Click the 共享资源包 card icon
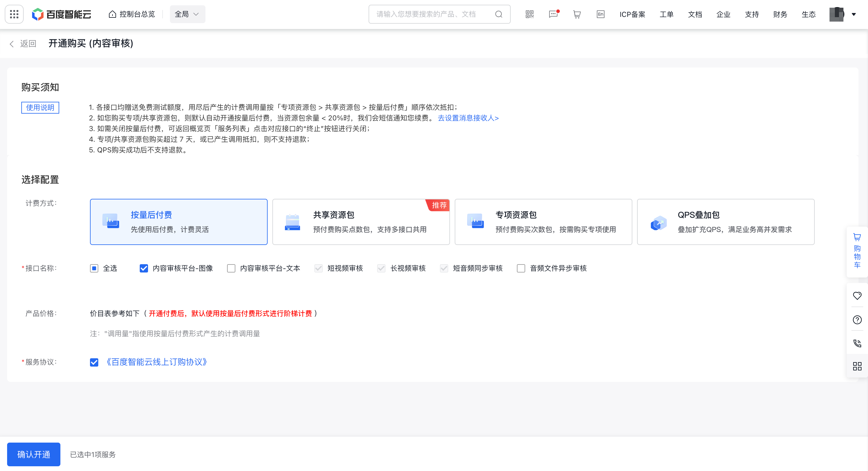The height and width of the screenshot is (471, 868). (292, 222)
